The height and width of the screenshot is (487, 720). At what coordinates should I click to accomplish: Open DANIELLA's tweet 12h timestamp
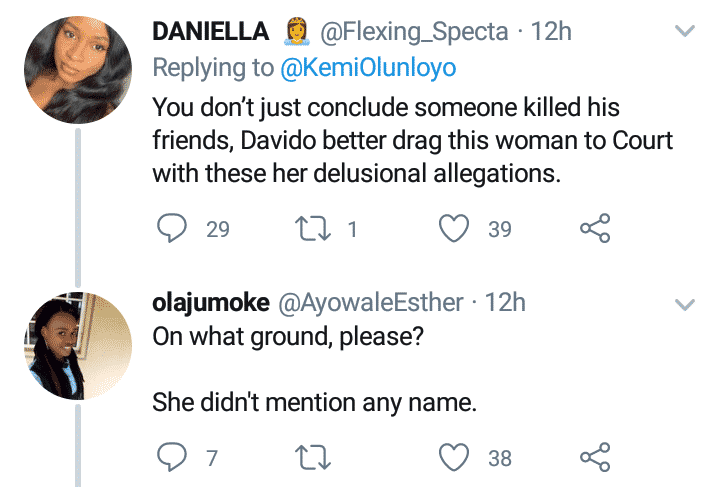tap(551, 32)
